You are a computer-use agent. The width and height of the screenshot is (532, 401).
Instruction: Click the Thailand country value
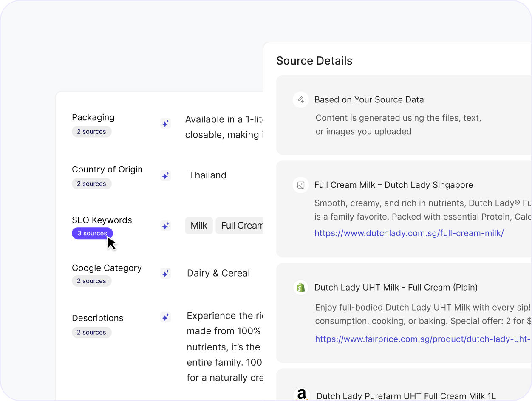coord(208,175)
